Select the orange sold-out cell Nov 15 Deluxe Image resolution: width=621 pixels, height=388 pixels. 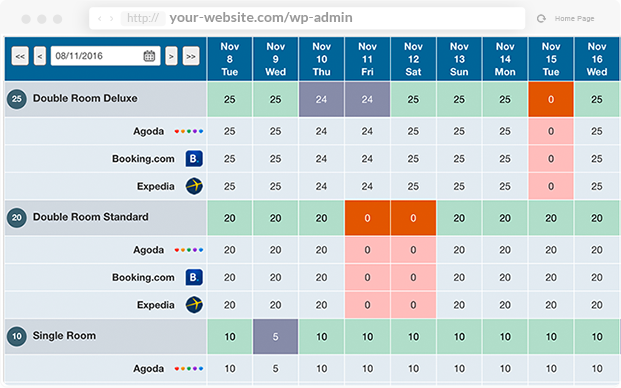tap(551, 99)
